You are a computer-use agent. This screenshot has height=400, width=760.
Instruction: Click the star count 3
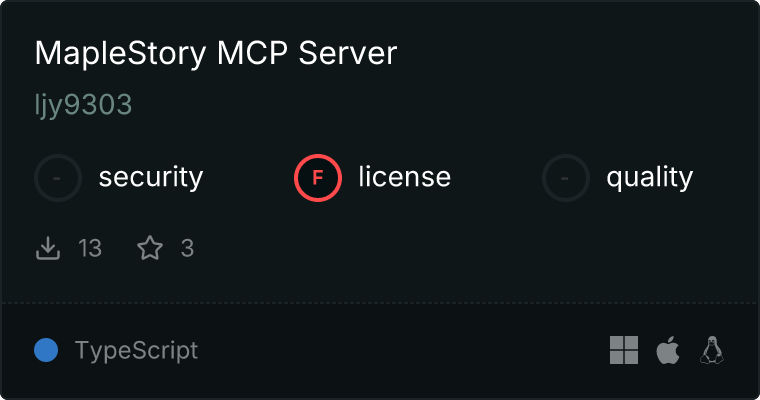187,248
